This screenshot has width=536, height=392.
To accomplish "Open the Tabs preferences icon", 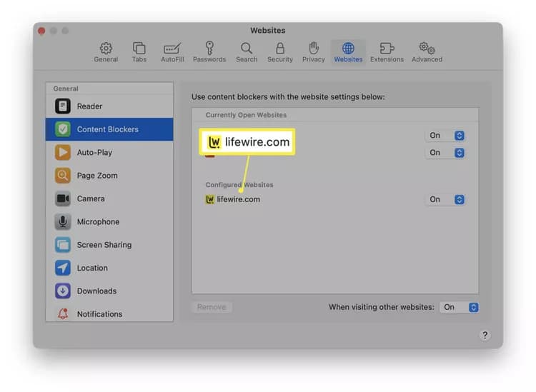I will pyautogui.click(x=139, y=52).
